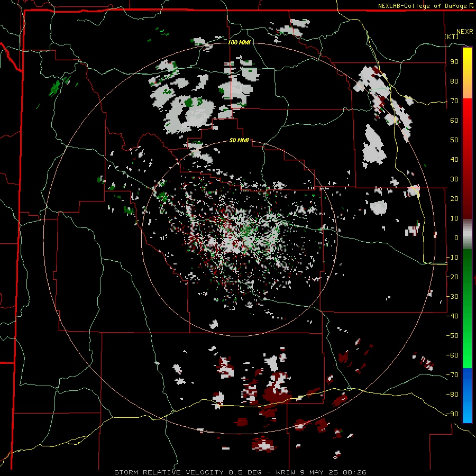Click the -40 value on the velocity scale
Screen dimensions: 476x476
click(452, 316)
